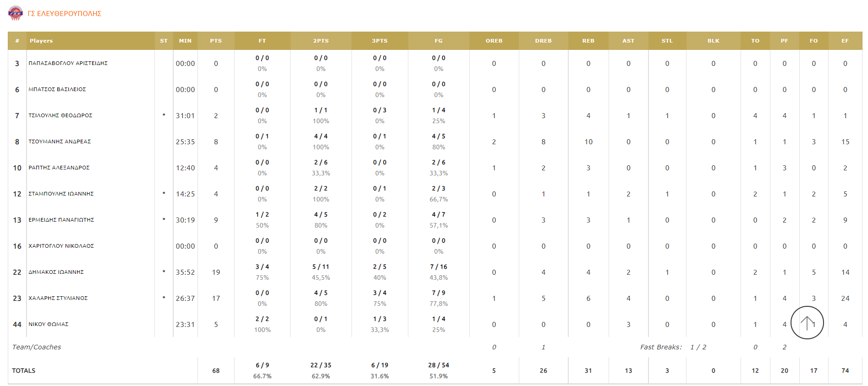868x386 pixels.
Task: Click the AST column header
Action: 628,41
